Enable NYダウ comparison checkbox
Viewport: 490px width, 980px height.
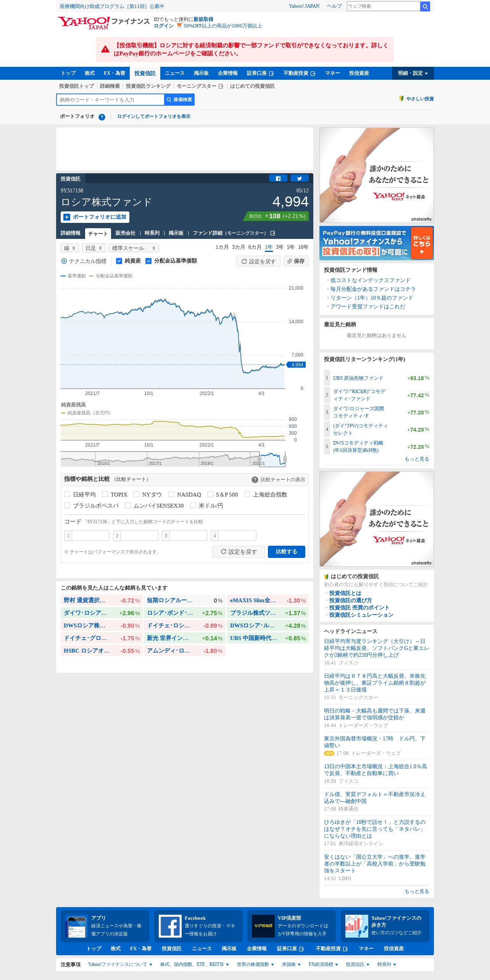point(137,494)
